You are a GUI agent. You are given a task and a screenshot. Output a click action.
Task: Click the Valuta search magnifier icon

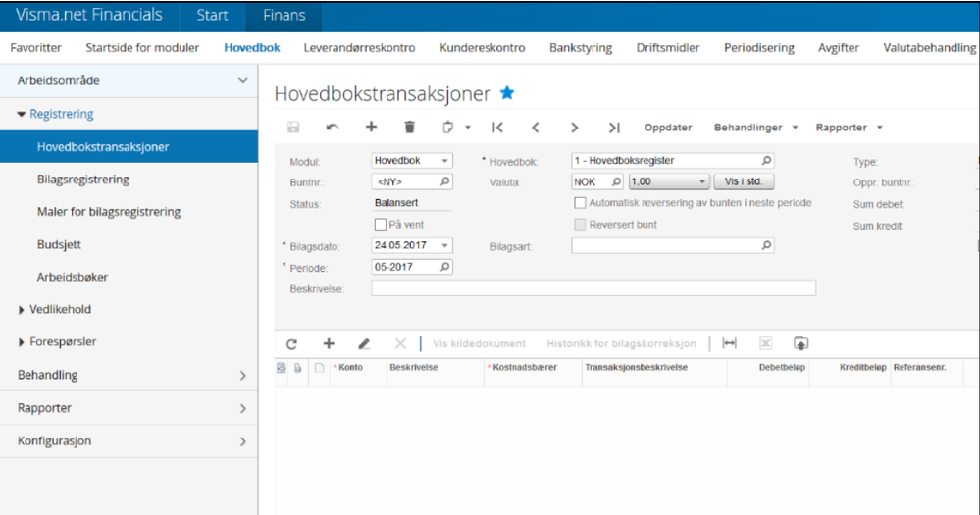tap(616, 181)
